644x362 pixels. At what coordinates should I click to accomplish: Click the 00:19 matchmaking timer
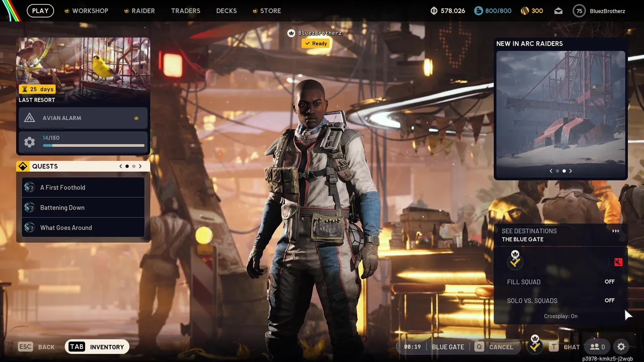[x=413, y=347]
